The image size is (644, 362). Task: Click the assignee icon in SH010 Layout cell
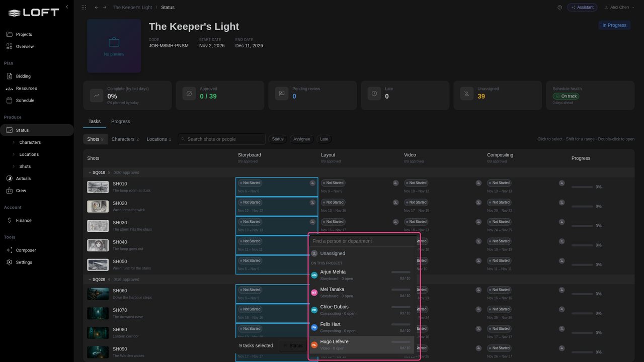tap(395, 183)
